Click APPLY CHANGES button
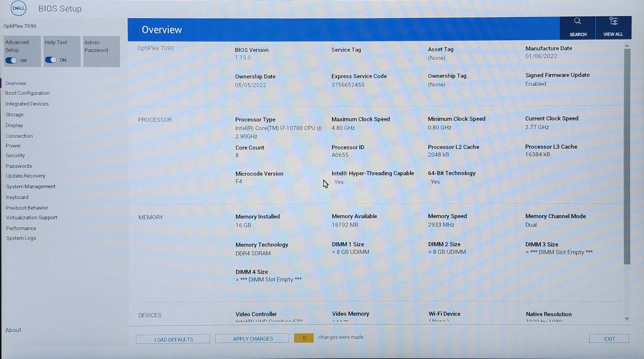The width and height of the screenshot is (644, 359). (x=252, y=339)
